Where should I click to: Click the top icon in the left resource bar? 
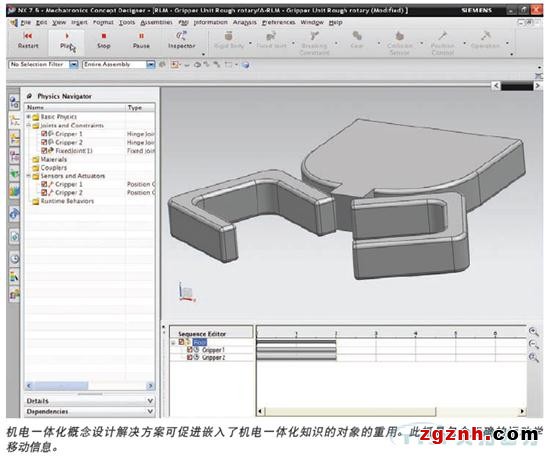click(x=14, y=103)
